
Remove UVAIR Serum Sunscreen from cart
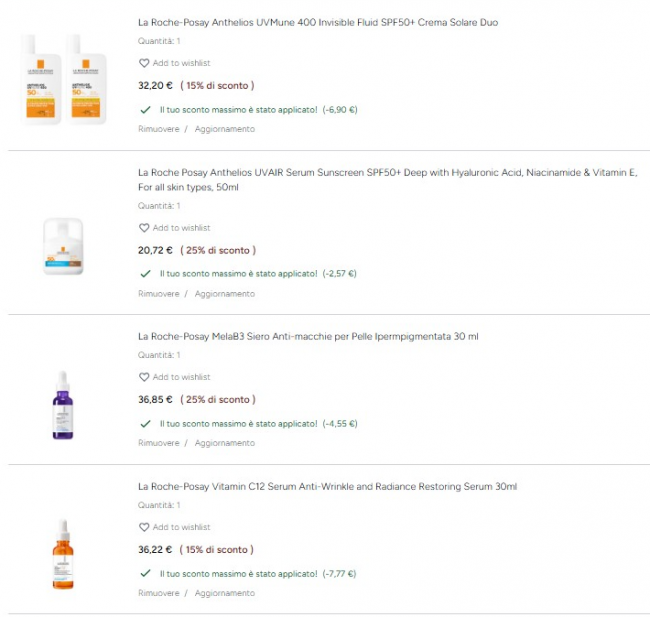pyautogui.click(x=159, y=294)
